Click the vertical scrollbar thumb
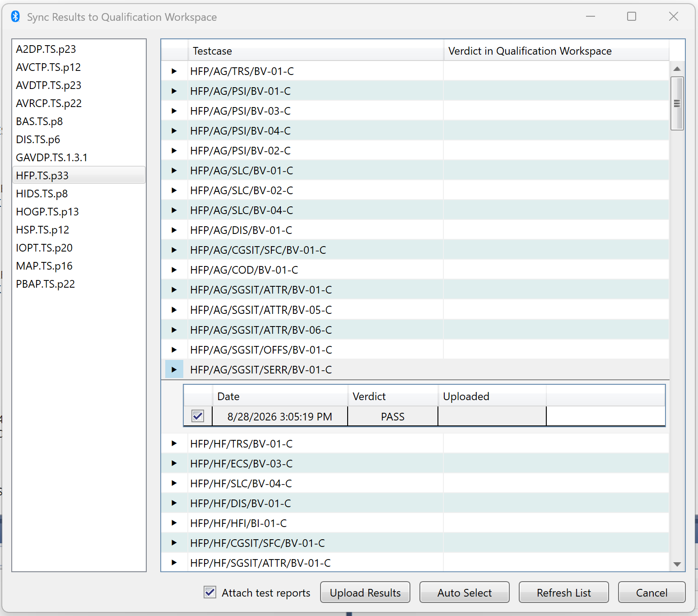This screenshot has width=698, height=616. (677, 103)
